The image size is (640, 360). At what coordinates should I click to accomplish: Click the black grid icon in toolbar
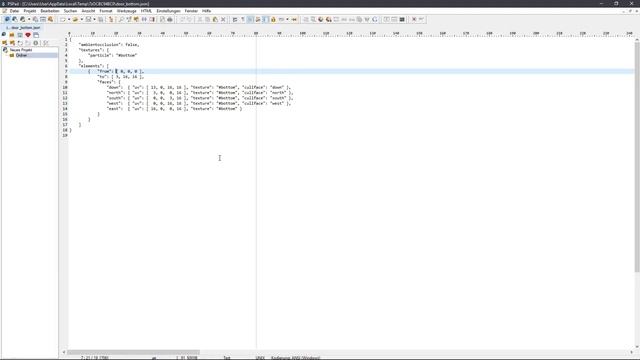pos(402,19)
